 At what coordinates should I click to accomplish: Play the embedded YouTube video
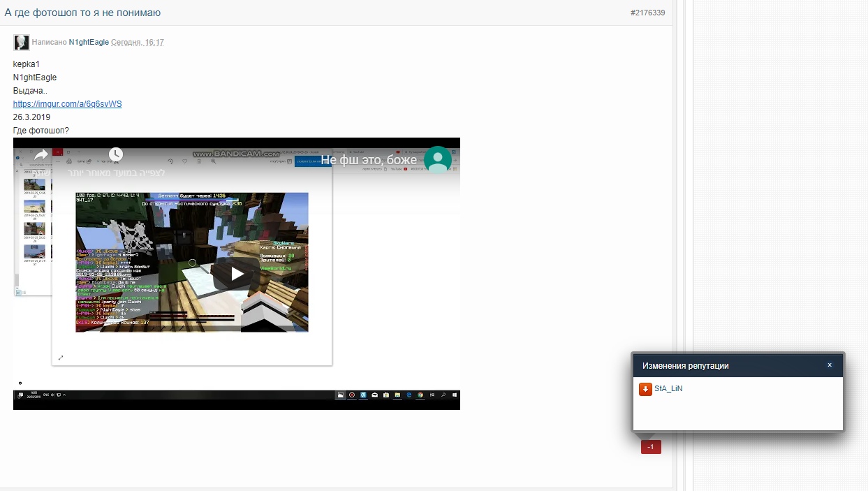237,274
